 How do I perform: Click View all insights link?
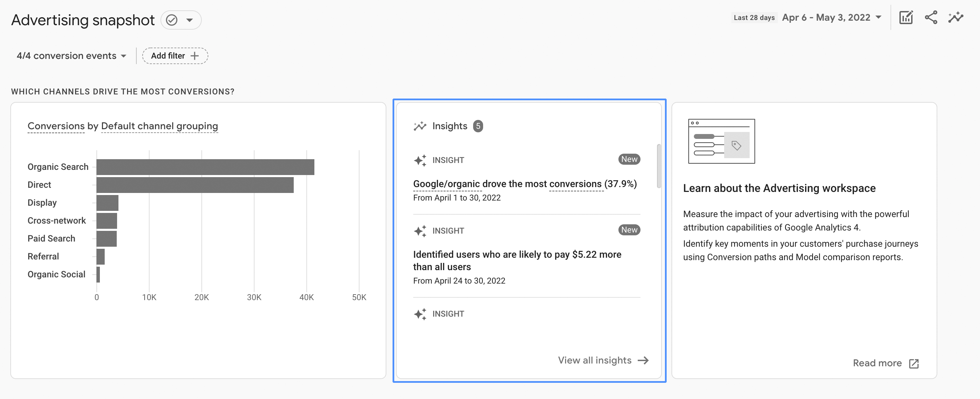[x=594, y=360]
